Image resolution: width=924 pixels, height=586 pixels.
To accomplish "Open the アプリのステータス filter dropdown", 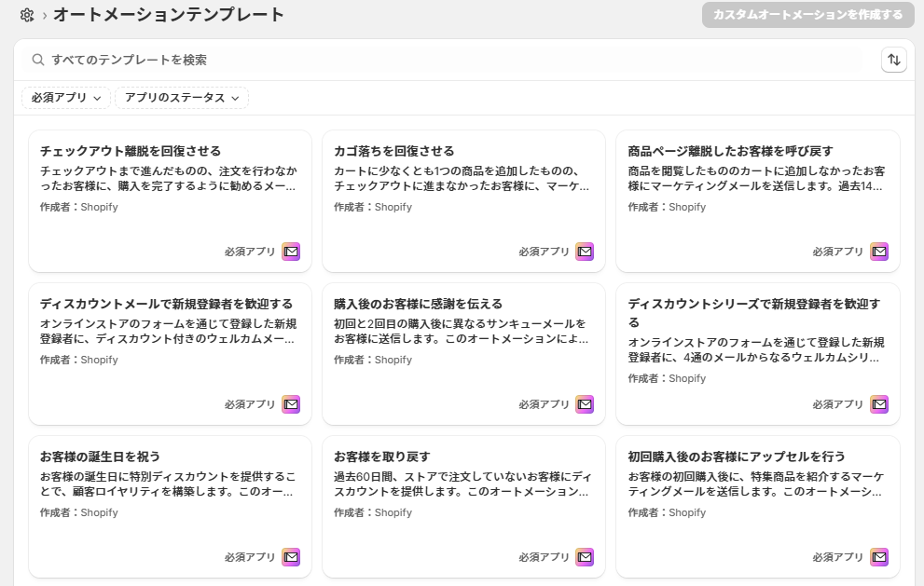I will [x=182, y=98].
